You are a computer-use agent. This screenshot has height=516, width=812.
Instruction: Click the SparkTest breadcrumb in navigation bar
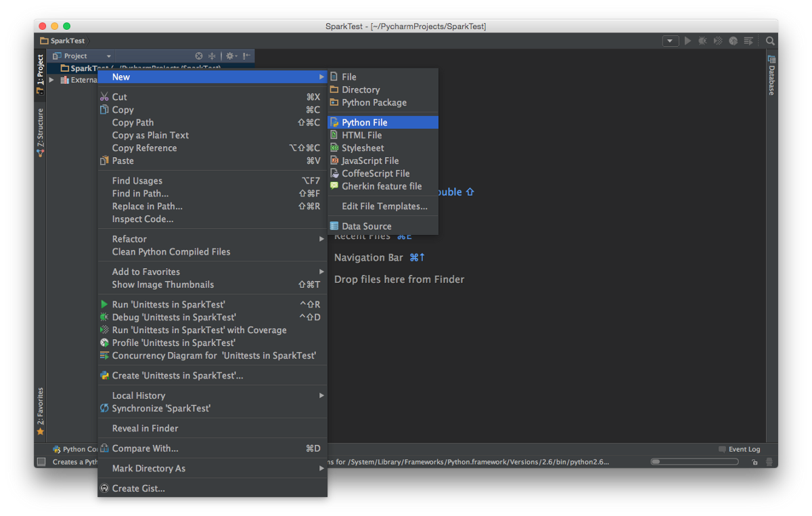pos(63,41)
